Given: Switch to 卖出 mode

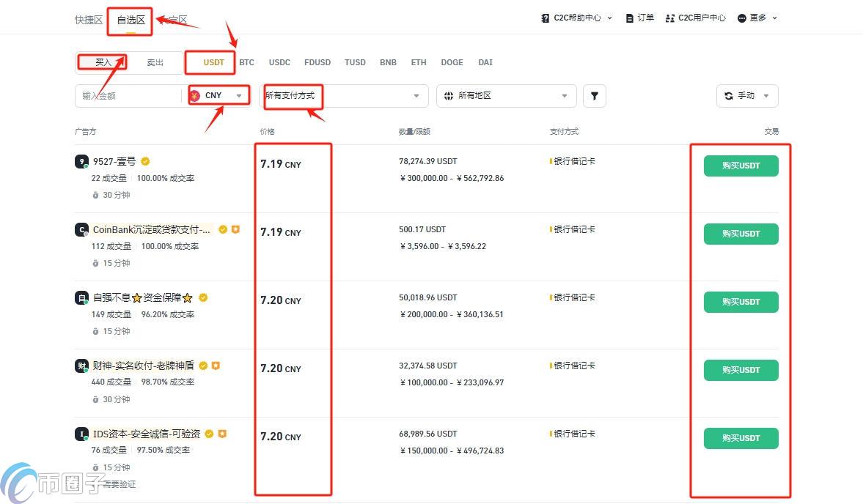Looking at the screenshot, I should point(155,62).
